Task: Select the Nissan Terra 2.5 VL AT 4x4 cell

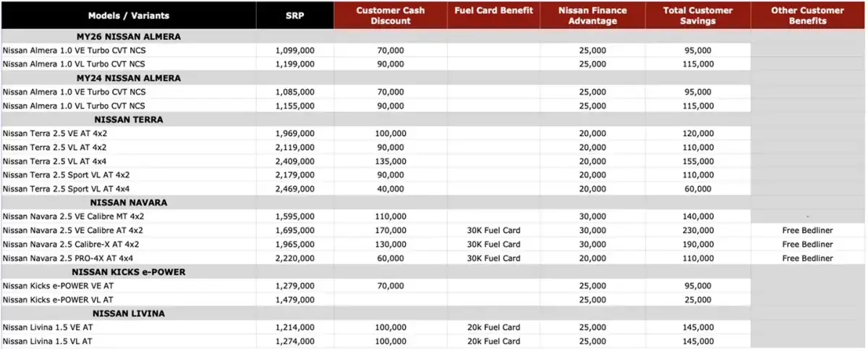Action: pos(129,161)
